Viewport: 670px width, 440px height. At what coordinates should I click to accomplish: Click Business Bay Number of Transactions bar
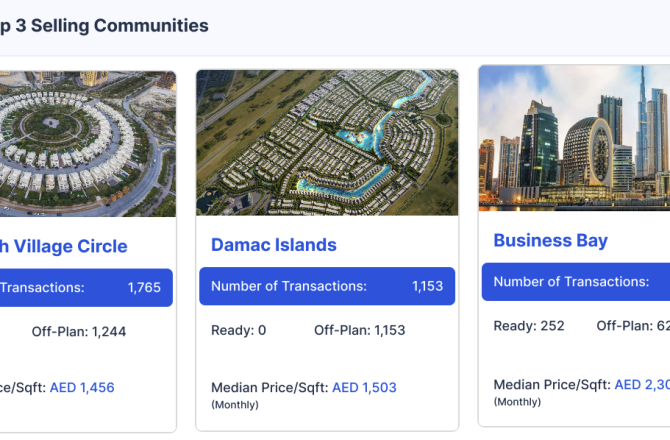click(575, 282)
